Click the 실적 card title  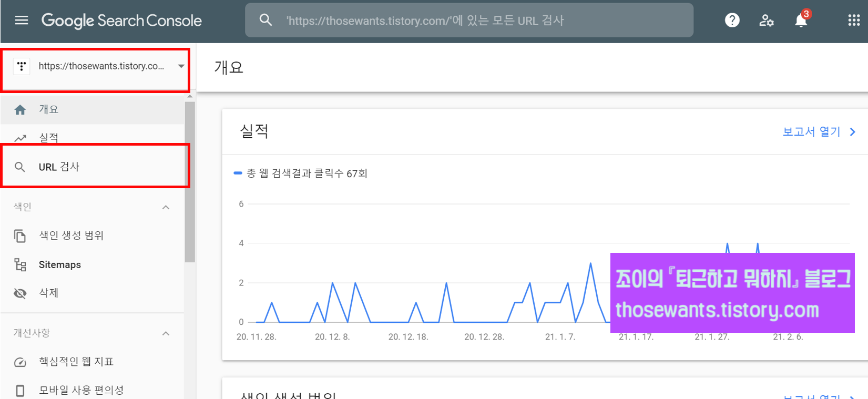coord(254,131)
